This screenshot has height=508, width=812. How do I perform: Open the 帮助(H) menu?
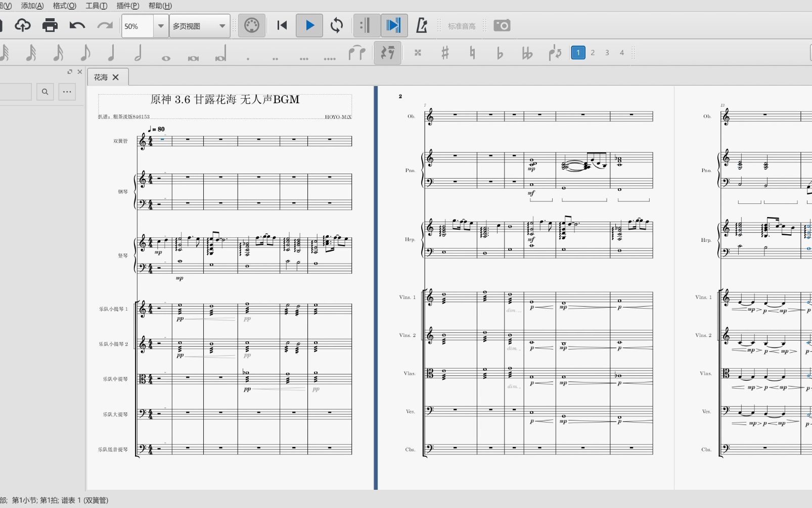tap(160, 6)
